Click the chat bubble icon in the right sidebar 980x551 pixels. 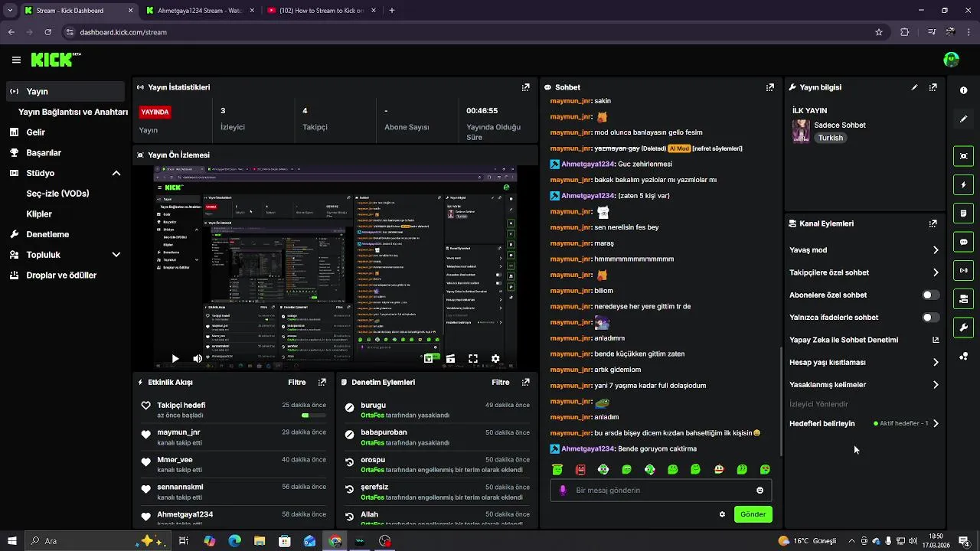coord(963,242)
